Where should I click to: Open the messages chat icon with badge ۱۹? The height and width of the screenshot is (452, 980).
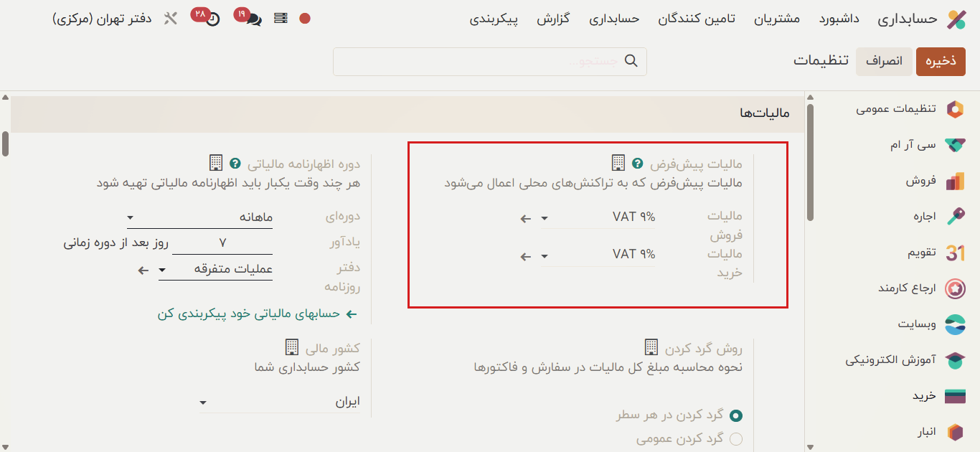point(253,19)
